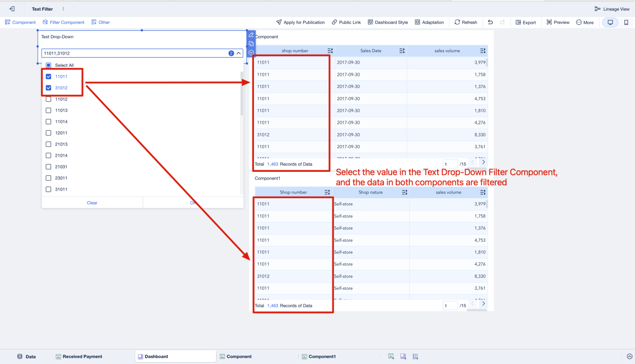This screenshot has height=364, width=635.
Task: Expand the bottom bar up-chevron at right
Action: [629, 356]
